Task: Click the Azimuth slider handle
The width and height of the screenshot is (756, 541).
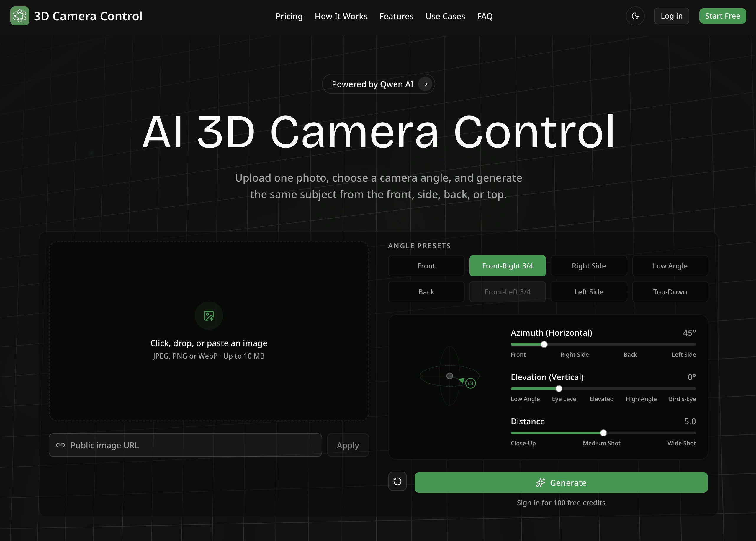Action: click(544, 344)
